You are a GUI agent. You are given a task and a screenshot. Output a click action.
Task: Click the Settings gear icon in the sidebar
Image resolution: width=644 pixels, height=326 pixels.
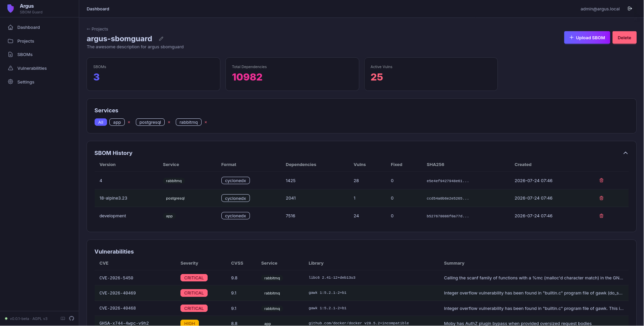pyautogui.click(x=10, y=82)
